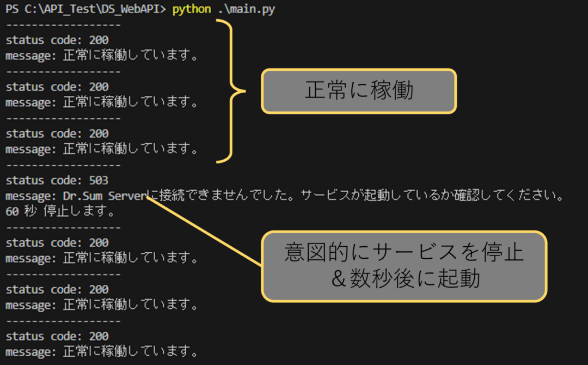Viewport: 588px width, 365px height.
Task: Click the "正常に稼働" annotation box
Action: click(358, 92)
